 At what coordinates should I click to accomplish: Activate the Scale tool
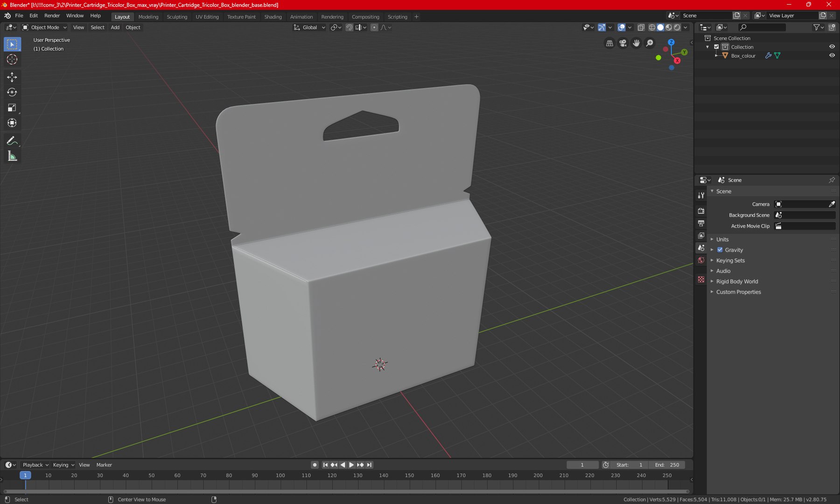coord(12,108)
